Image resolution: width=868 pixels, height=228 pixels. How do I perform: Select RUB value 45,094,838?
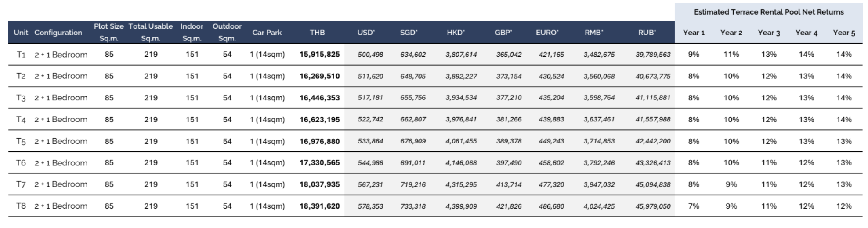coord(653,184)
